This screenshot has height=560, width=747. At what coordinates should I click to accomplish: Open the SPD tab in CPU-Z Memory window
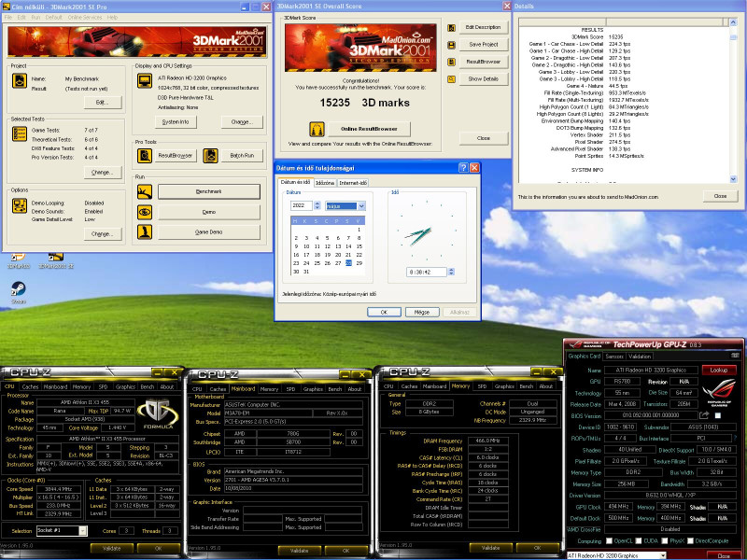click(482, 386)
